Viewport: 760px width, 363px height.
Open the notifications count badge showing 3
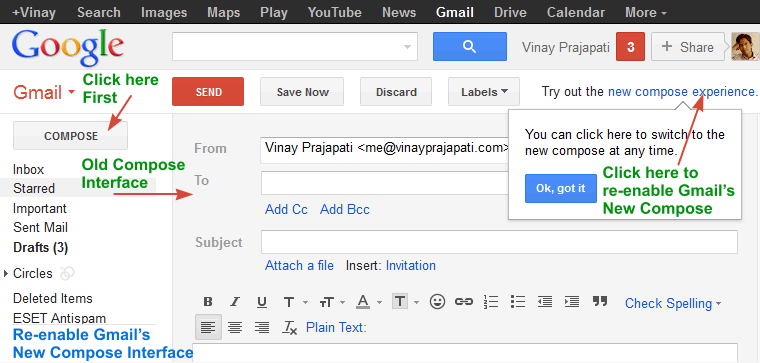coord(630,47)
